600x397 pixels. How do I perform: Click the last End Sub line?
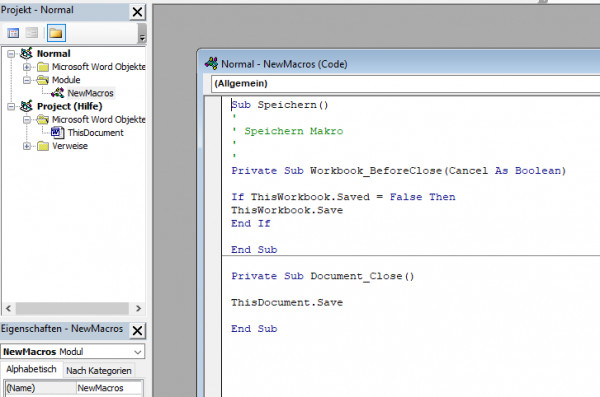point(254,329)
